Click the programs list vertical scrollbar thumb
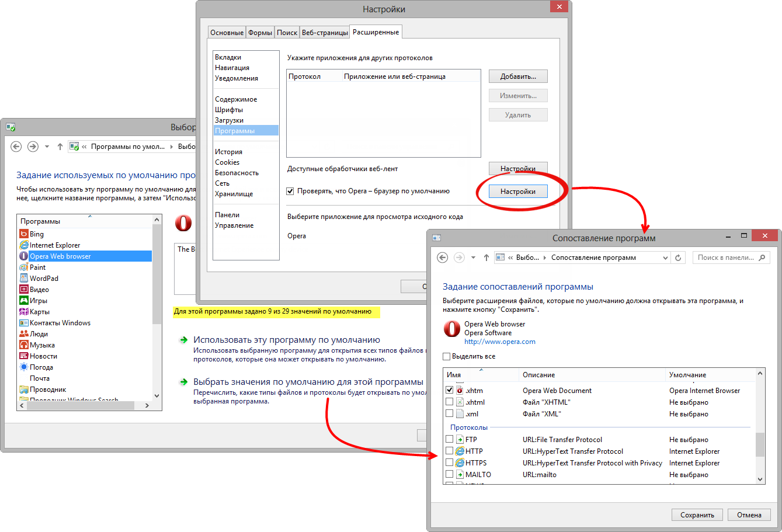The width and height of the screenshot is (782, 532). pyautogui.click(x=157, y=273)
